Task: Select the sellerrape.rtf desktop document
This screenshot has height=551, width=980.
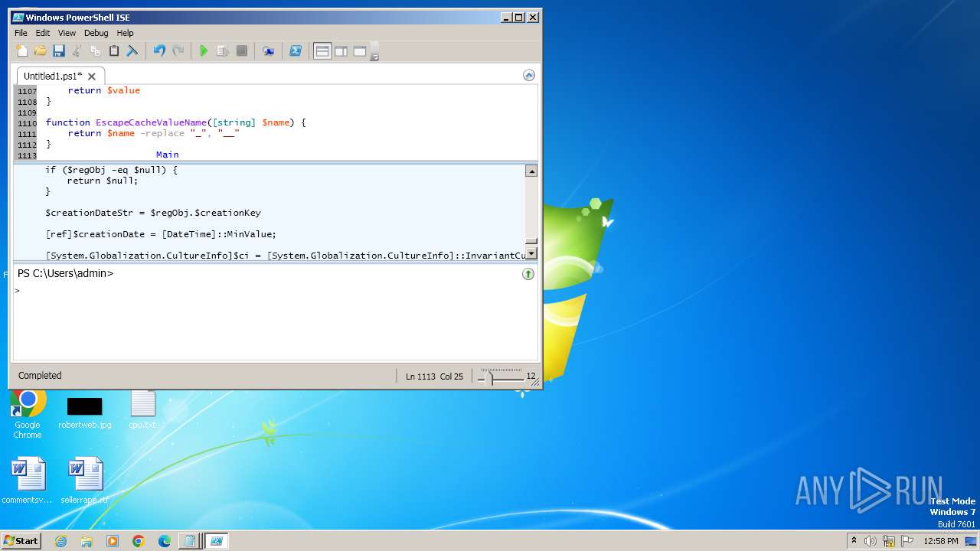Action: click(85, 481)
